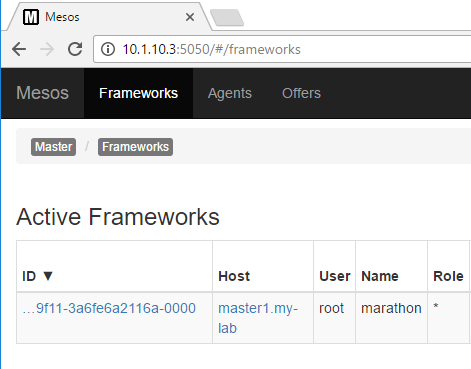
Task: Open the Mesos brand link in navbar
Action: [x=42, y=93]
